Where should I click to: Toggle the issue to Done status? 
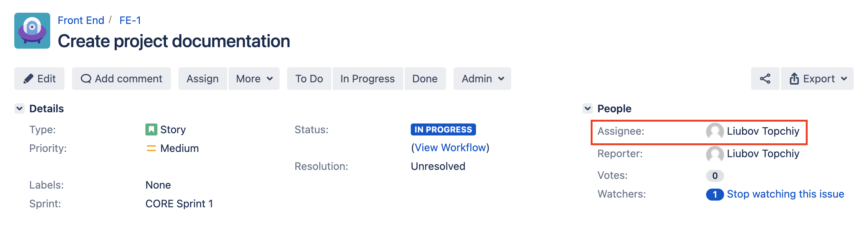(x=425, y=79)
